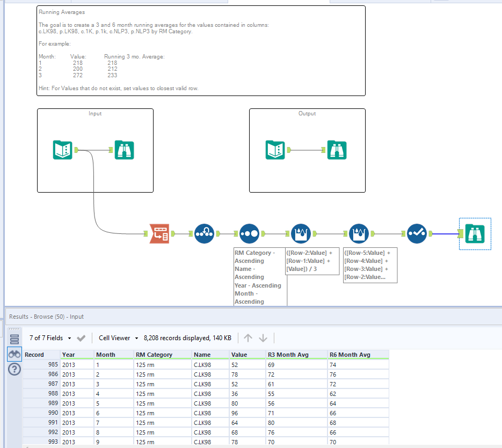The height and width of the screenshot is (448, 502).
Task: Select the 6-month Multi-Row Formula tool
Action: tap(359, 233)
